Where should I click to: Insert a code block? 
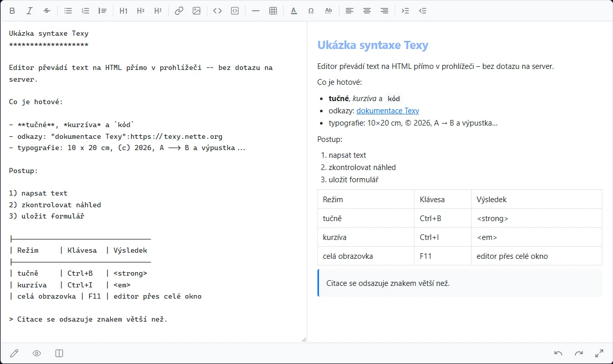(235, 11)
